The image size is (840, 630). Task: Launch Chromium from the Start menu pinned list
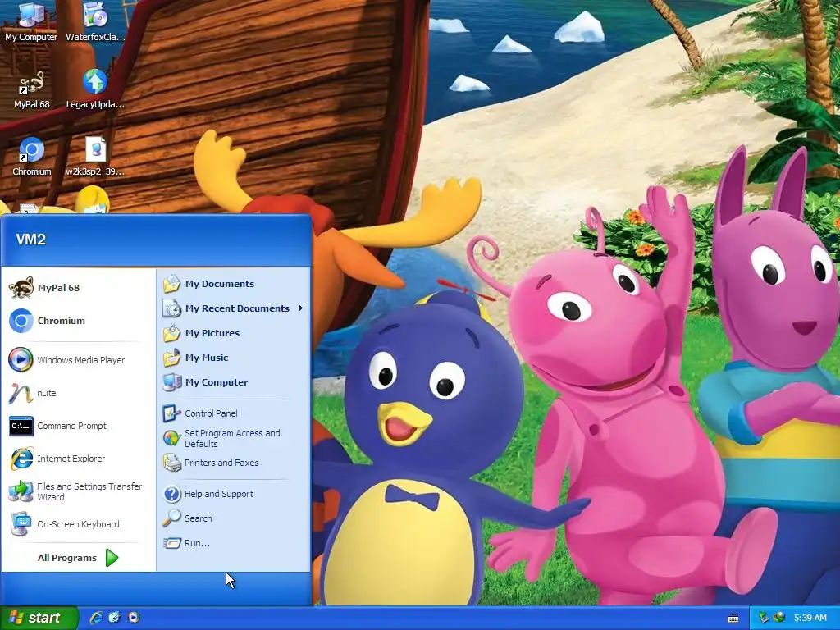pyautogui.click(x=78, y=321)
